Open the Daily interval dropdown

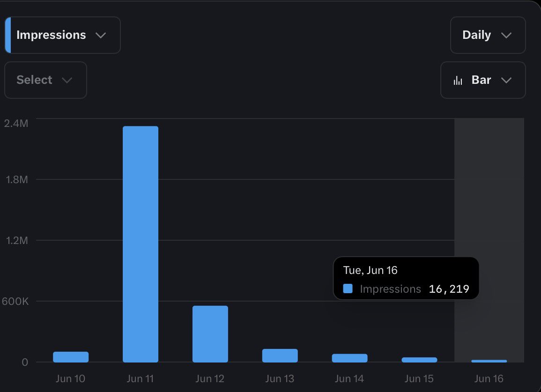pos(488,35)
